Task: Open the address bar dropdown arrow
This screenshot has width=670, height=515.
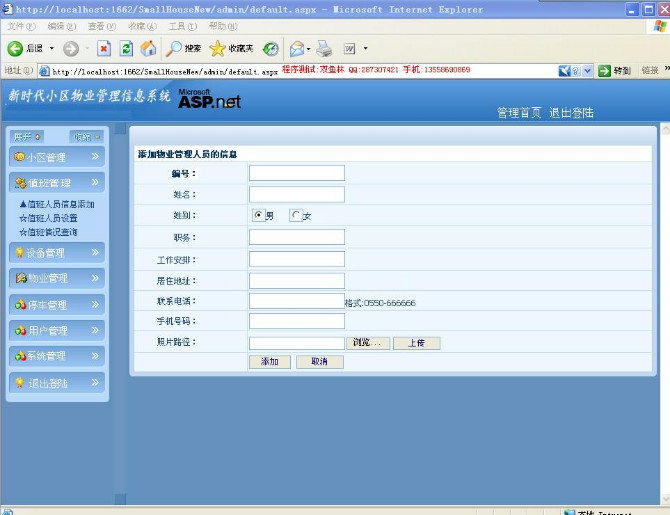Action: coord(588,71)
